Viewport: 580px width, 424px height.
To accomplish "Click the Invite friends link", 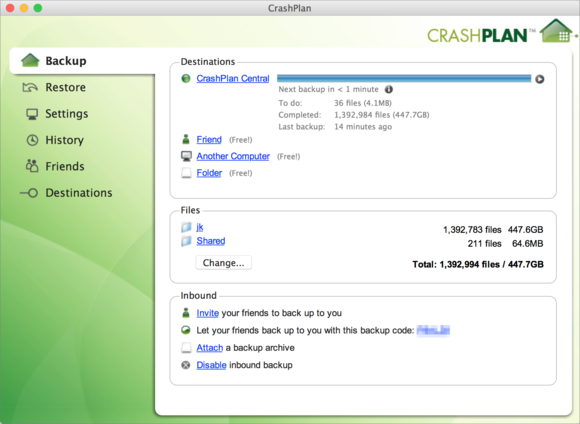I will coord(208,313).
